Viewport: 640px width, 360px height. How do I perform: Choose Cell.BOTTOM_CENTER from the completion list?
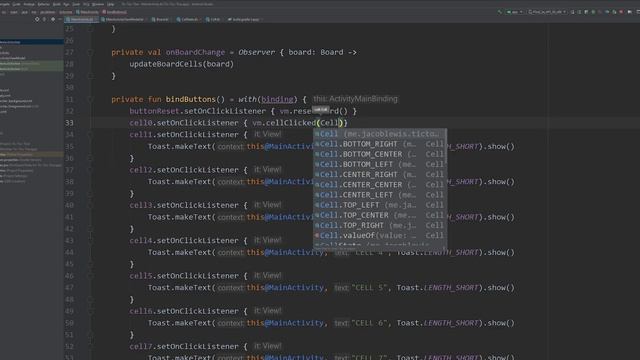tap(380, 154)
